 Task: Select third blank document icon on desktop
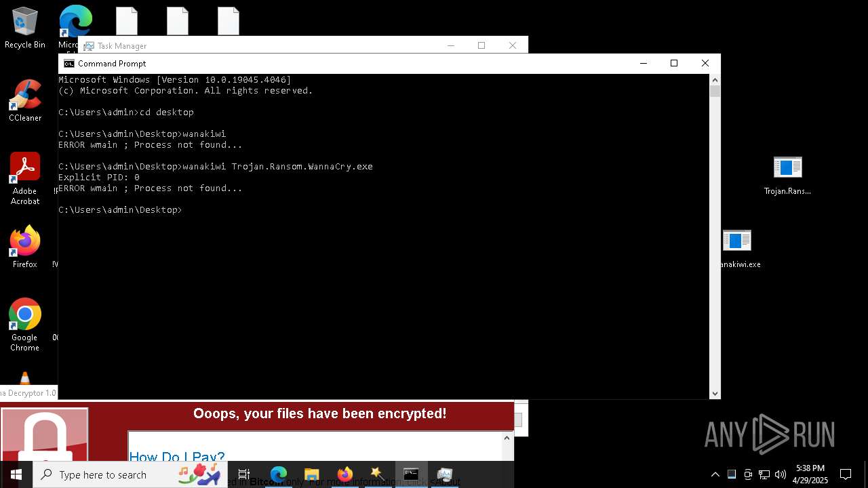pyautogui.click(x=229, y=21)
